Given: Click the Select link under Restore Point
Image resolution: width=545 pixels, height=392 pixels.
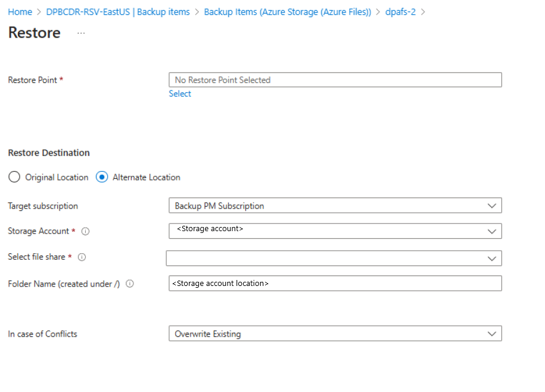Looking at the screenshot, I should pos(180,94).
